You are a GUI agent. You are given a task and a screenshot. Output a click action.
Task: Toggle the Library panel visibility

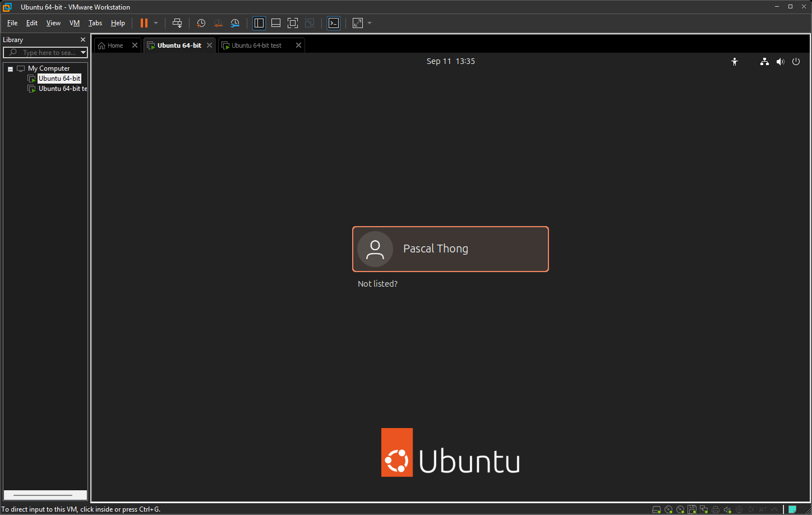[259, 23]
